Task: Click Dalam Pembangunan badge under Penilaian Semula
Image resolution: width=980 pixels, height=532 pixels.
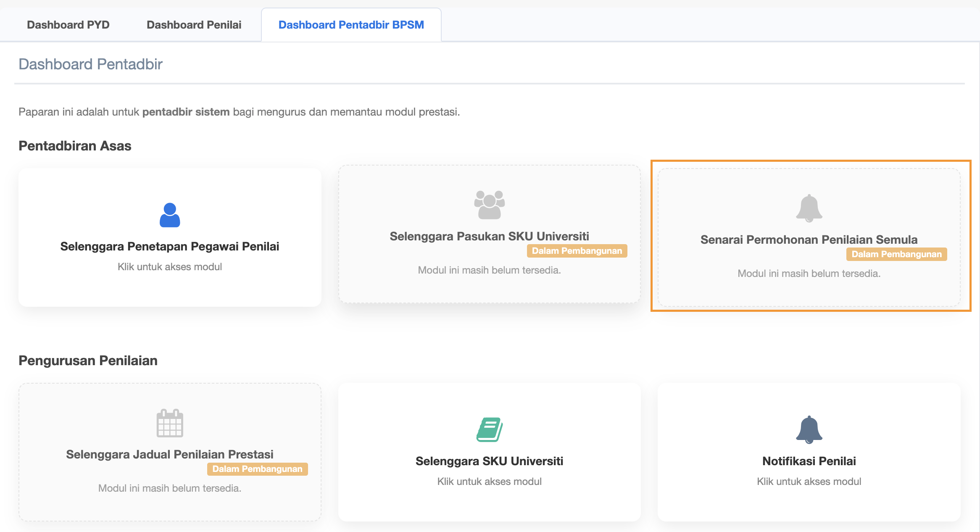Action: tap(896, 254)
